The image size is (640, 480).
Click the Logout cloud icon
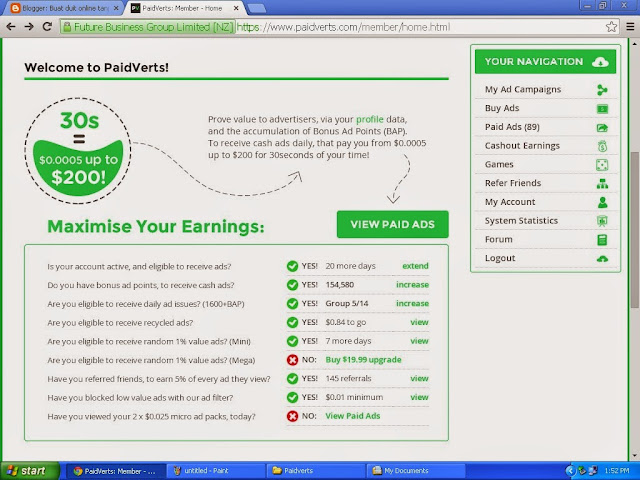(x=602, y=259)
